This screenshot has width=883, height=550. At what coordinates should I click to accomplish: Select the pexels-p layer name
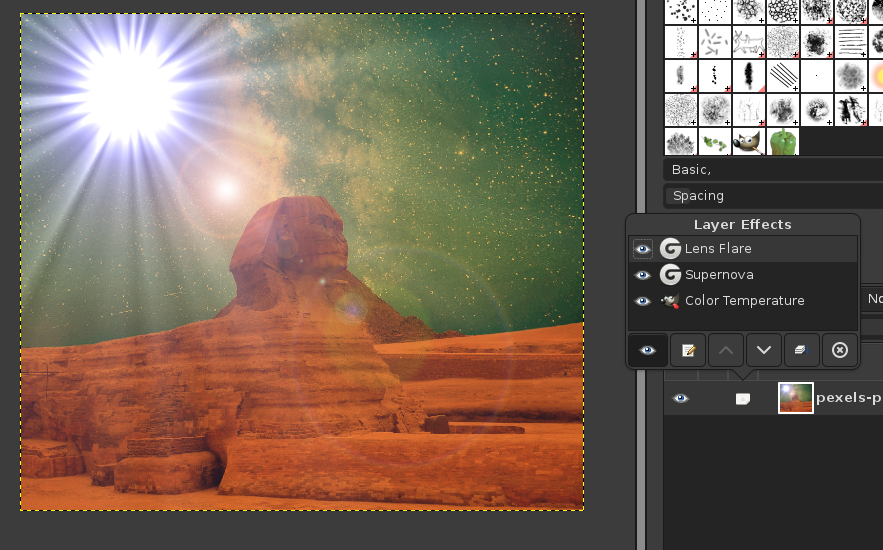[849, 398]
